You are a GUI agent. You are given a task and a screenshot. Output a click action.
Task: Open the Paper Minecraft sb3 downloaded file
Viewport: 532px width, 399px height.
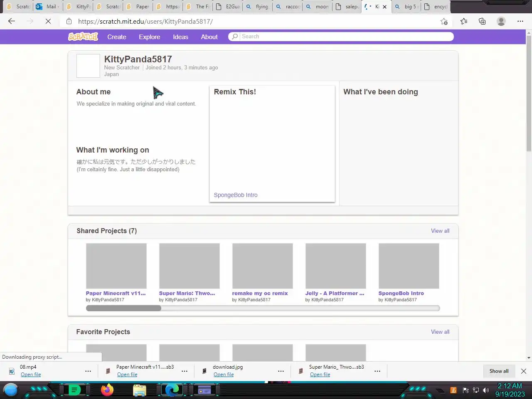[x=127, y=374]
